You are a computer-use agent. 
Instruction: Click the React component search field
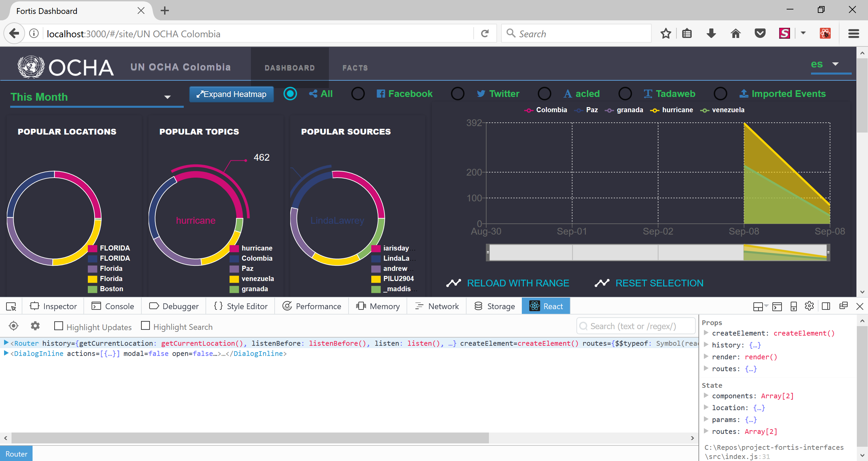[636, 326]
